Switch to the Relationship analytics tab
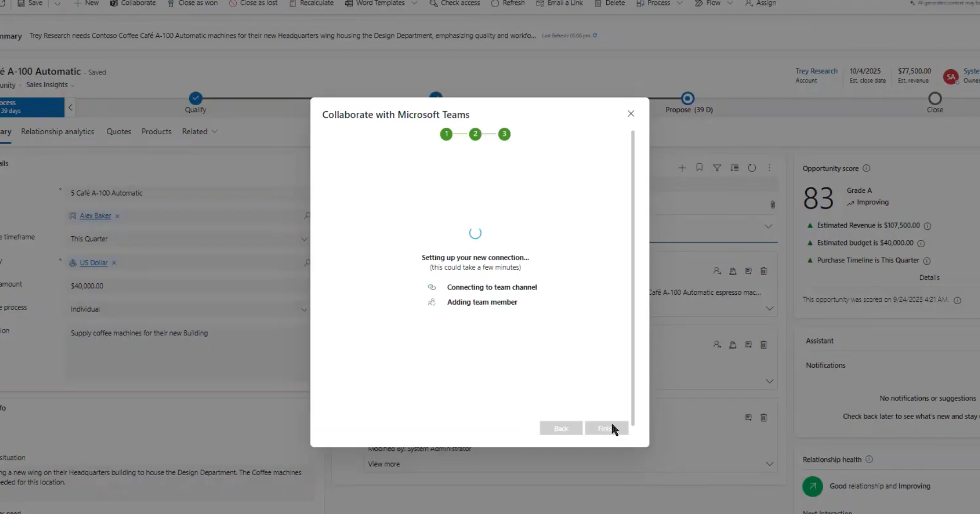 coord(58,132)
